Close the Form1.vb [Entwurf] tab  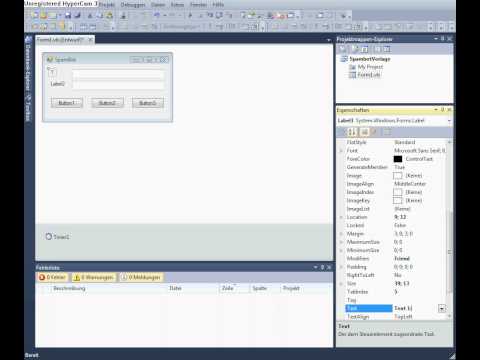(90, 40)
